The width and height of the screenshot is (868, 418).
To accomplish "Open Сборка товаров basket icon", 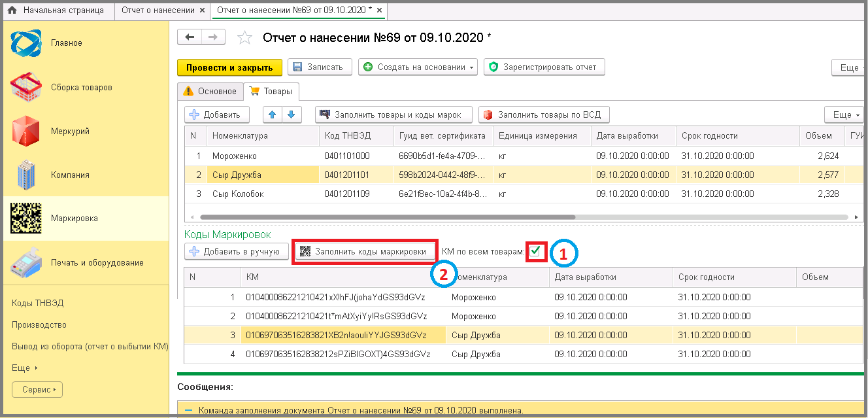I will (26, 87).
